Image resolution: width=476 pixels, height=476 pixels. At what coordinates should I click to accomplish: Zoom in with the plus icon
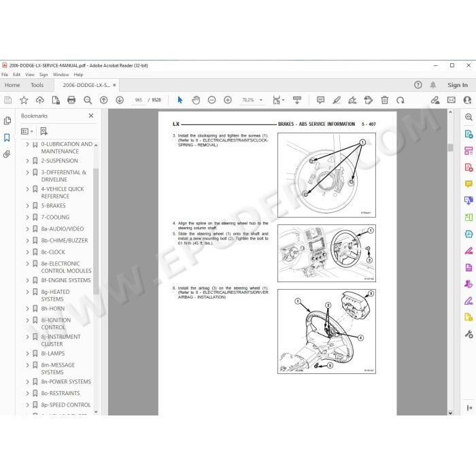(228, 100)
